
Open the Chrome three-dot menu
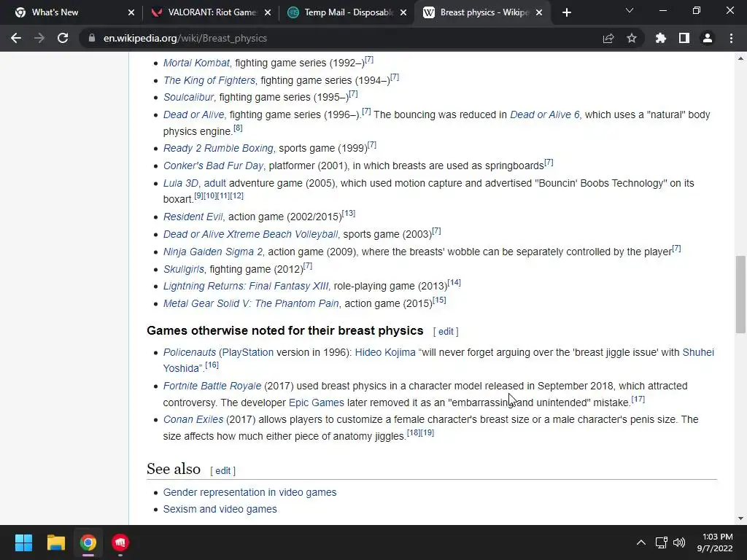(x=731, y=38)
